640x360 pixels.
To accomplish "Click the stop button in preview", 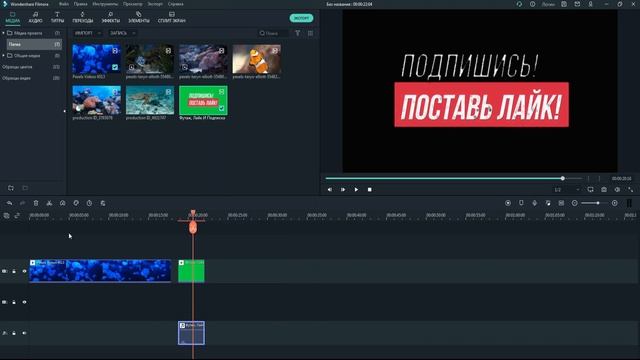I will [x=369, y=189].
